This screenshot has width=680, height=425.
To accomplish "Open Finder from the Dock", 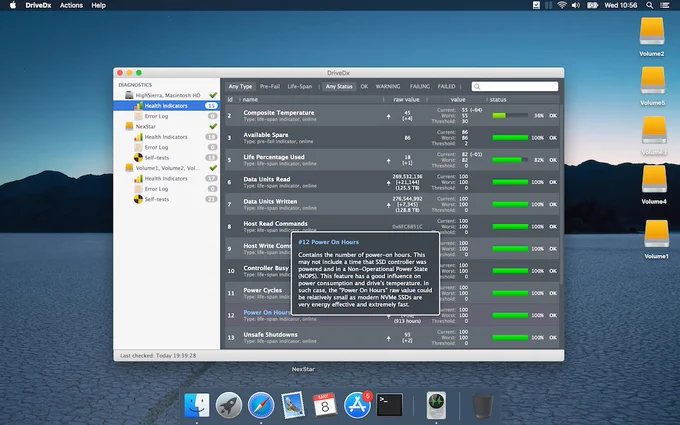I will 196,405.
